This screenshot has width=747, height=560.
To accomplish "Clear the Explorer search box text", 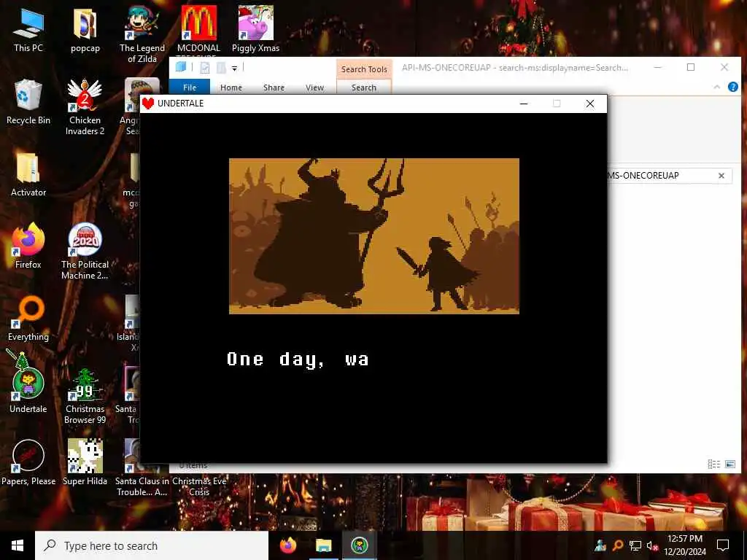I will click(721, 176).
